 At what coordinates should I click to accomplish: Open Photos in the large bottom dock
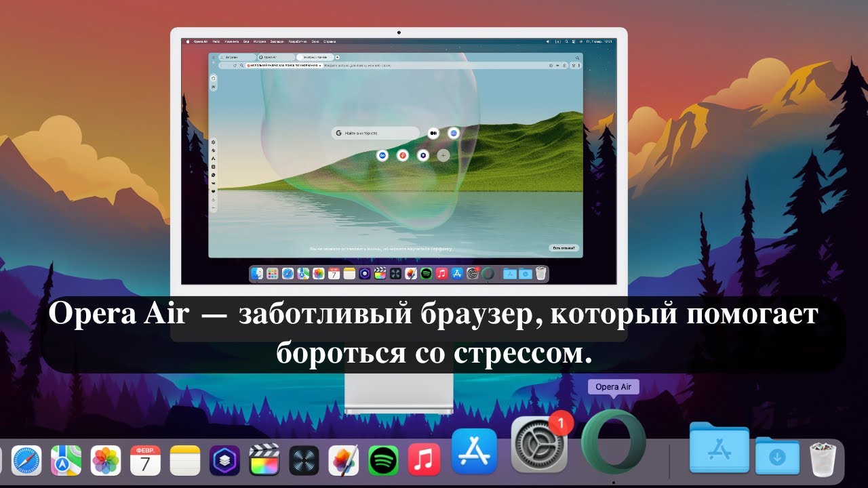pyautogui.click(x=106, y=461)
